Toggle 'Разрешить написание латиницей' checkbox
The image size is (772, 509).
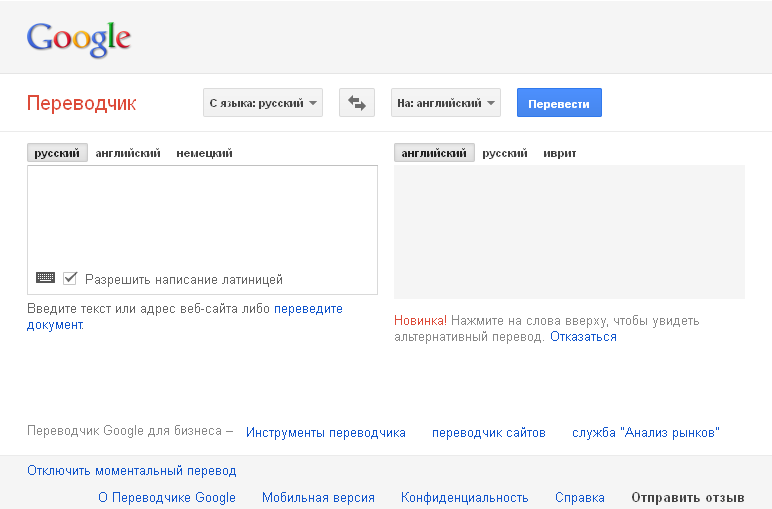point(70,278)
